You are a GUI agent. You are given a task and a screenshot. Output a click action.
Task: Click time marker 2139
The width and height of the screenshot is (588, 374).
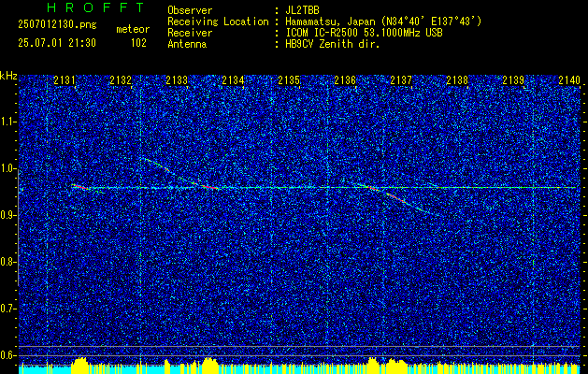point(513,80)
